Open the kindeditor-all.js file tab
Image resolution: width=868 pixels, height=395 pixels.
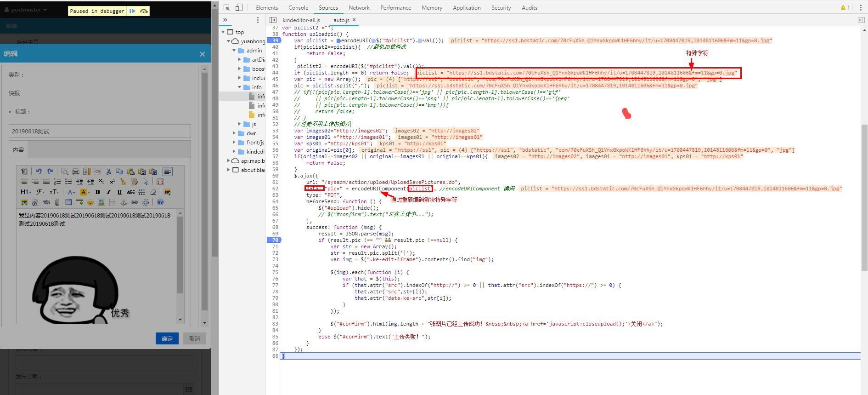pyautogui.click(x=301, y=20)
